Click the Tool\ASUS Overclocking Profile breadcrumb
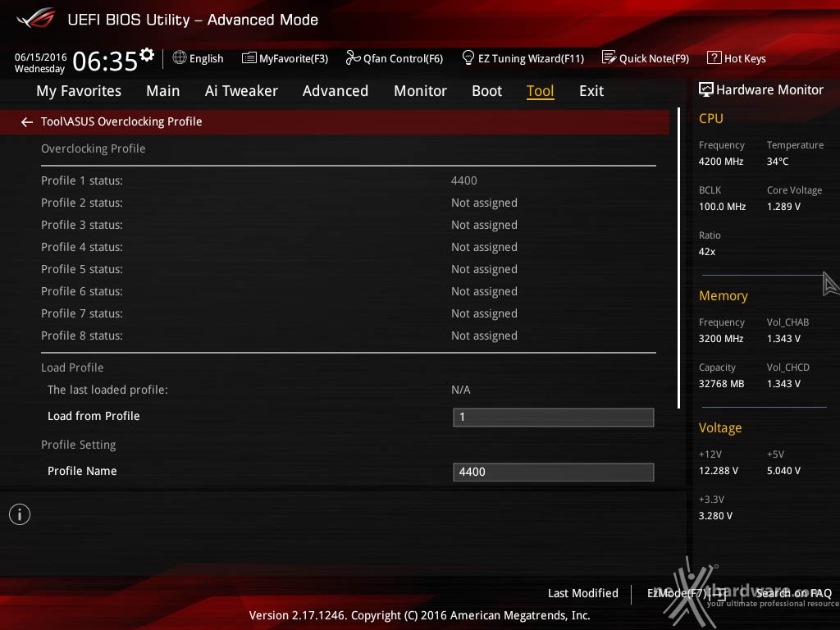This screenshot has height=630, width=840. [121, 121]
